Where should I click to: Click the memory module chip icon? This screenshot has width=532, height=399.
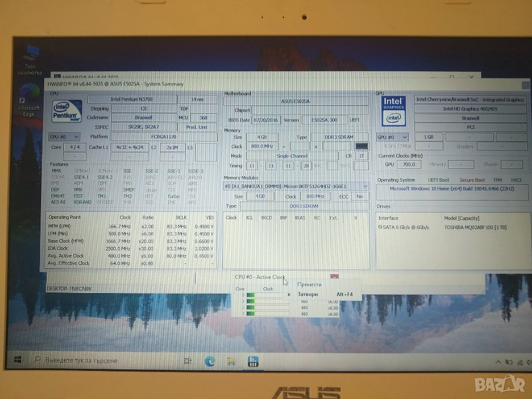(x=362, y=147)
